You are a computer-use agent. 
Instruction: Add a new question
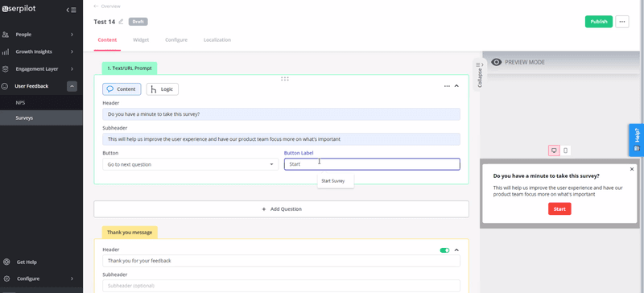click(x=281, y=208)
